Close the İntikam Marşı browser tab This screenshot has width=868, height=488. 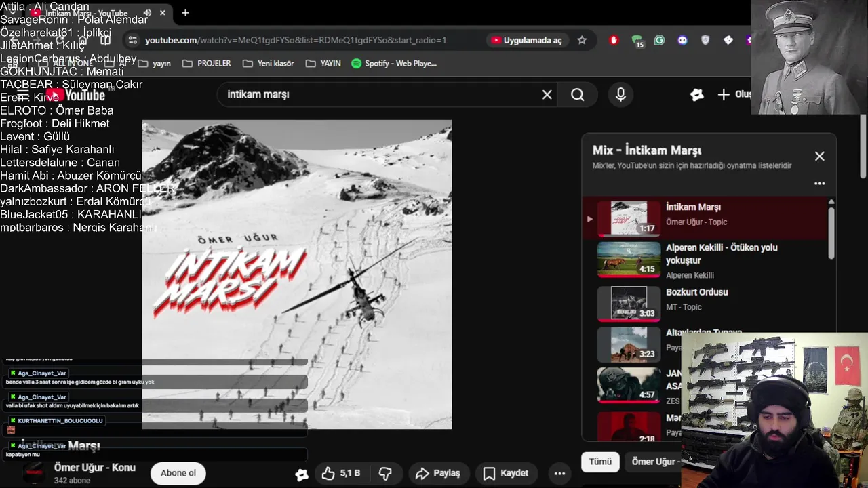pyautogui.click(x=163, y=12)
